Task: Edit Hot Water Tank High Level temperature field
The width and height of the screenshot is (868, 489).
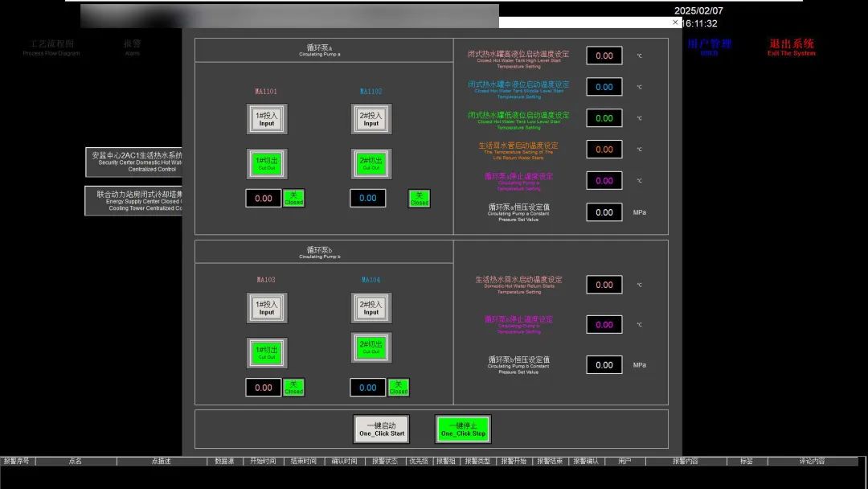Action: (x=604, y=55)
